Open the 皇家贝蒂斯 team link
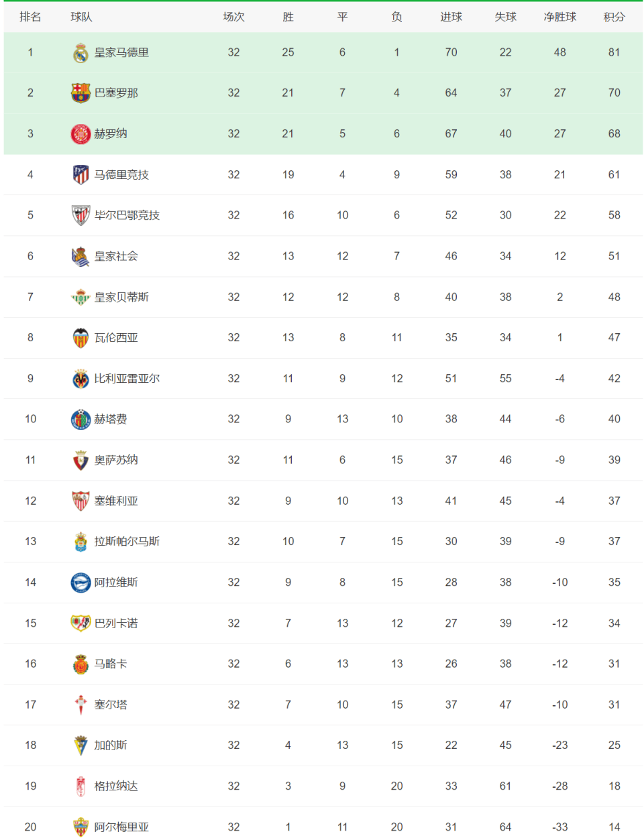644x840 pixels. tap(121, 297)
